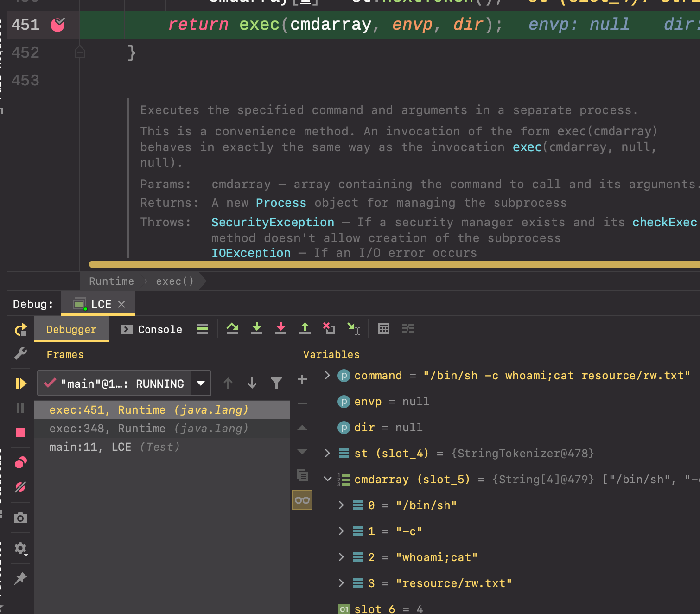The width and height of the screenshot is (700, 614).
Task: Open View Breakpoints icon
Action: click(x=20, y=462)
